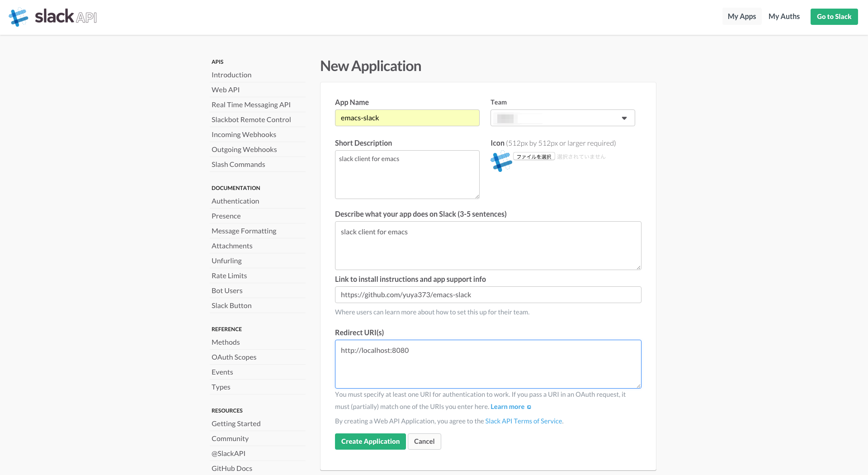Viewport: 868px width, 475px height.
Task: Visit the Community page
Action: pos(230,439)
